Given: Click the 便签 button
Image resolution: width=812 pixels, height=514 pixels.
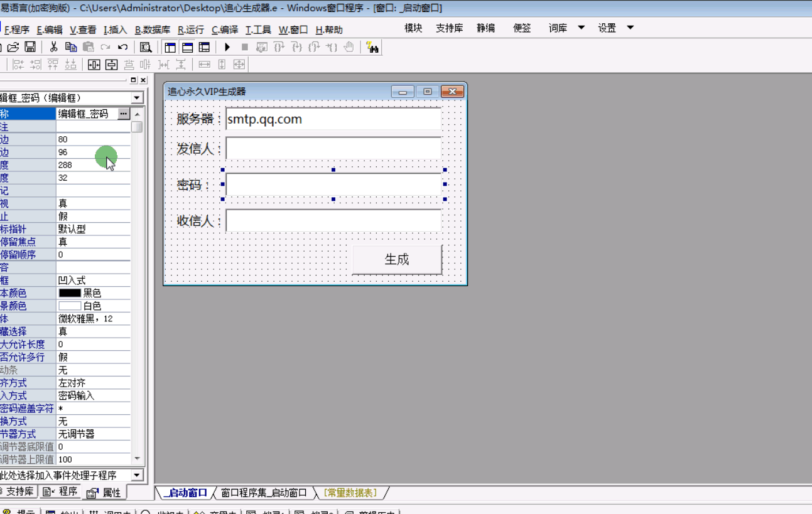Looking at the screenshot, I should click(522, 28).
